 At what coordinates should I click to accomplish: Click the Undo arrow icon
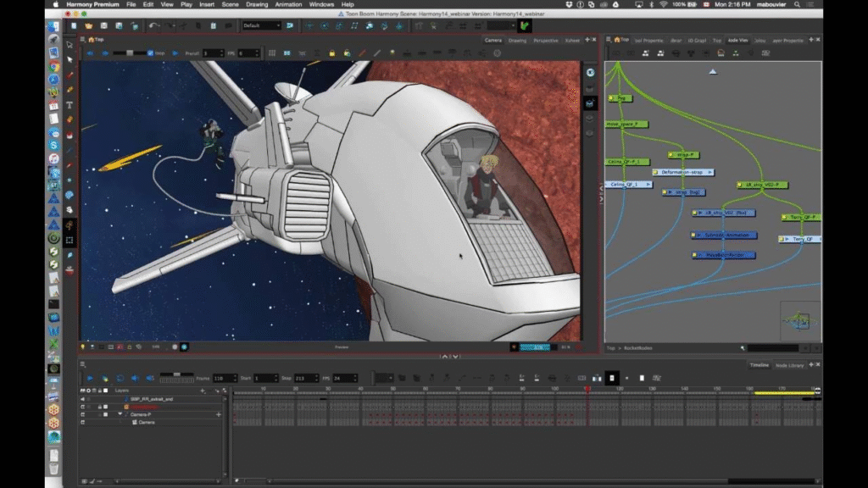pyautogui.click(x=153, y=25)
